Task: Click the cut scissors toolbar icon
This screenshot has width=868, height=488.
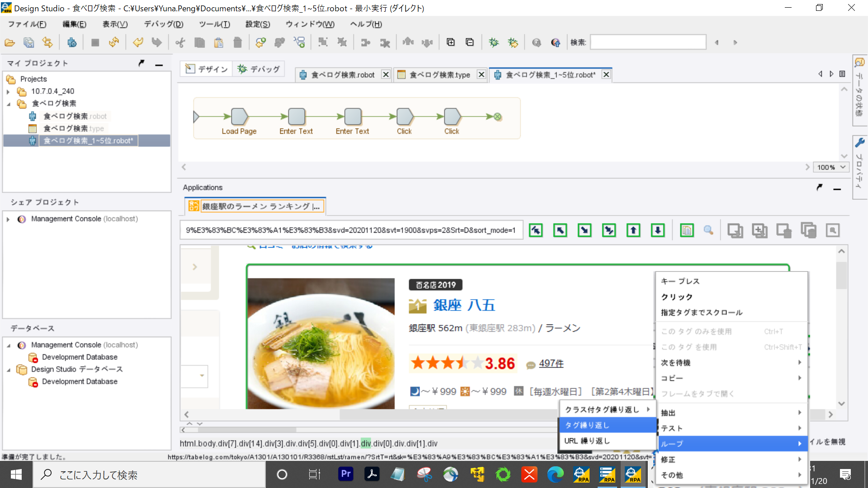Action: pyautogui.click(x=180, y=42)
